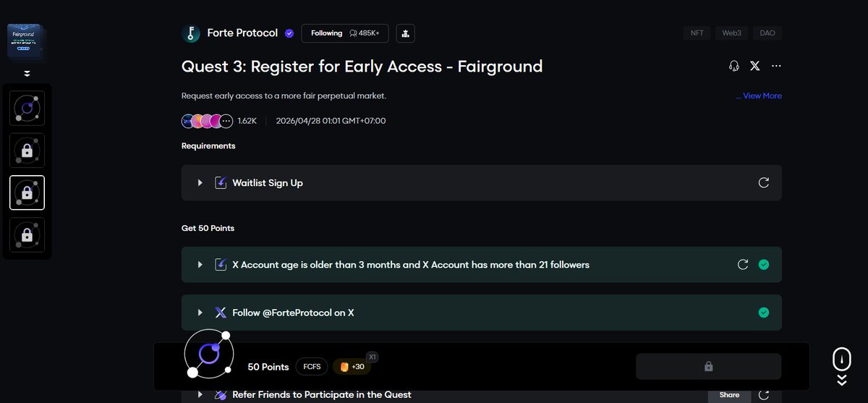Click the X Account age task icon
868x403 pixels.
[221, 265]
